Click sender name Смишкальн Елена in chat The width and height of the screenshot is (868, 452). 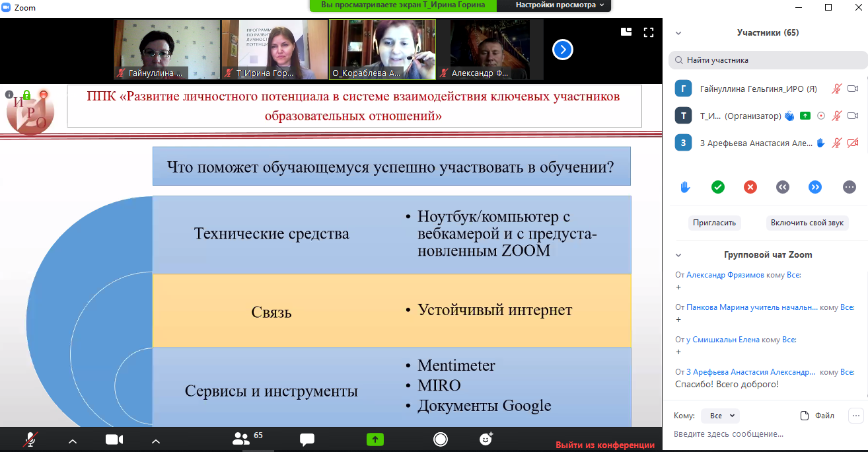point(723,340)
